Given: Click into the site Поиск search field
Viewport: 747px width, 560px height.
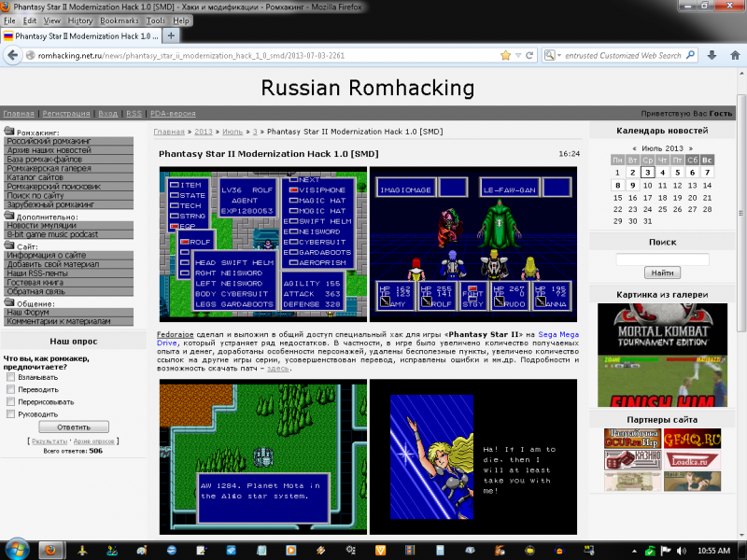Looking at the screenshot, I should [662, 259].
